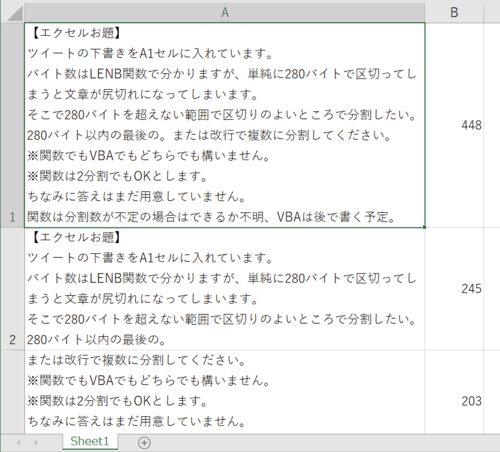Select cell B2 showing 245
Screen dimensions: 500x452
pos(454,289)
